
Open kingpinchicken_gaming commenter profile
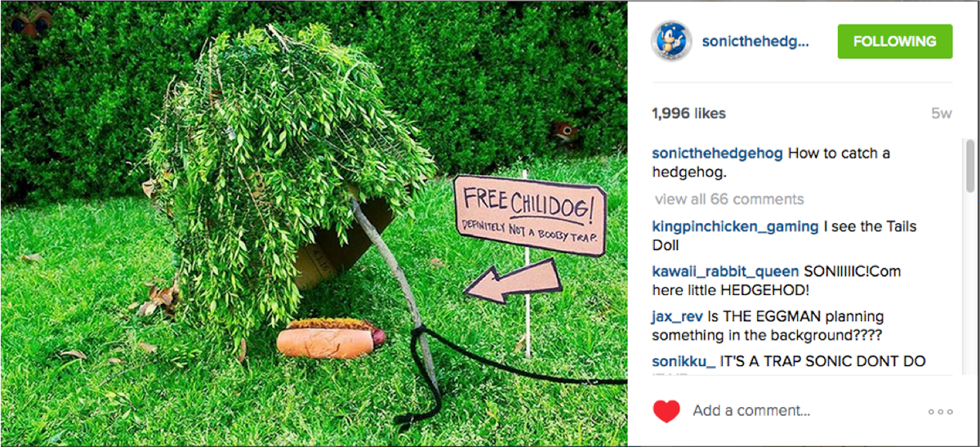click(x=735, y=226)
